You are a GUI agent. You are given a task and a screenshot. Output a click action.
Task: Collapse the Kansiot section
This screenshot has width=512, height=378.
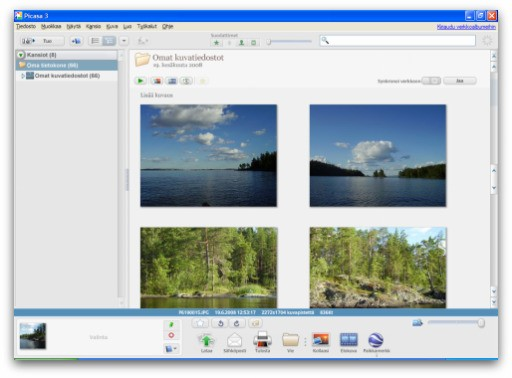point(21,55)
